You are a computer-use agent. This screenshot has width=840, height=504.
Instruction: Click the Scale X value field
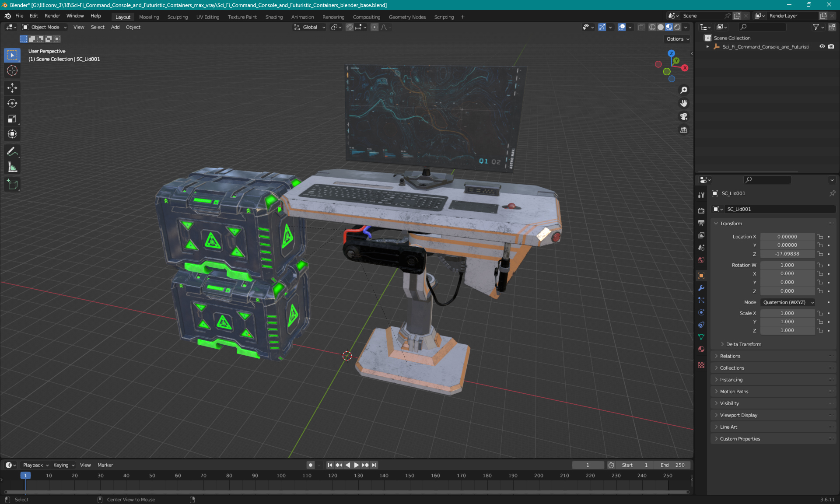coord(787,313)
